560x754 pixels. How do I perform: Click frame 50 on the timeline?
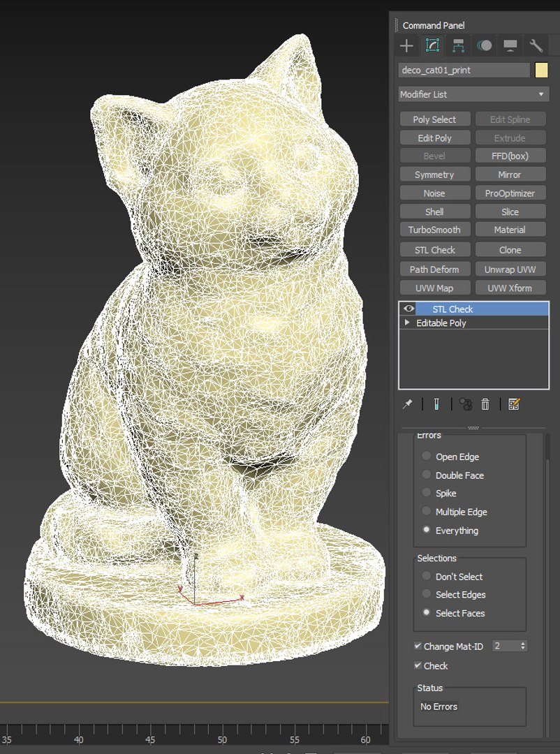(222, 739)
